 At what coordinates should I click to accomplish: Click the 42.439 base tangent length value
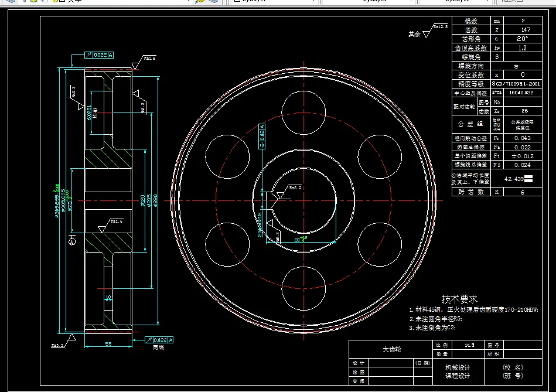514,179
